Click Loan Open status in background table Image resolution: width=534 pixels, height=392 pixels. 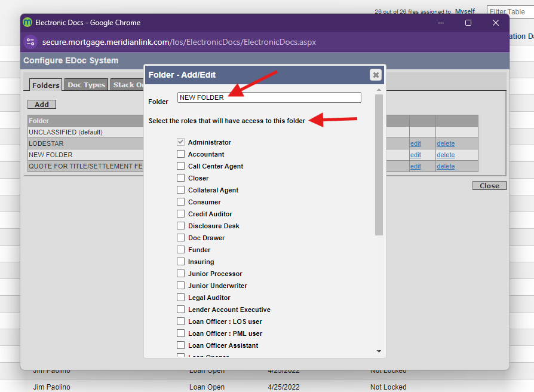coord(207,387)
